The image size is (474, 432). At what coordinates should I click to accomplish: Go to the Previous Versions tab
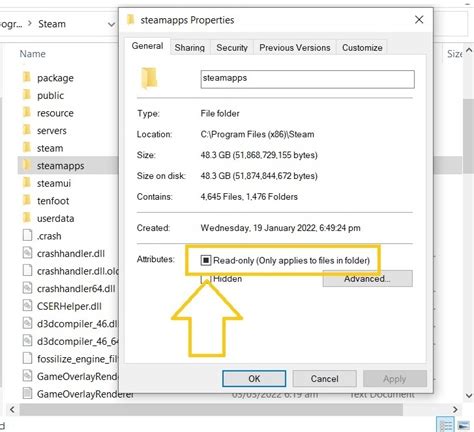click(x=295, y=48)
